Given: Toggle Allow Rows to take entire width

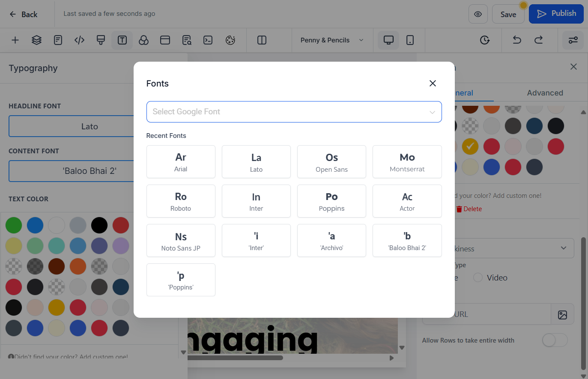Looking at the screenshot, I should pos(555,340).
